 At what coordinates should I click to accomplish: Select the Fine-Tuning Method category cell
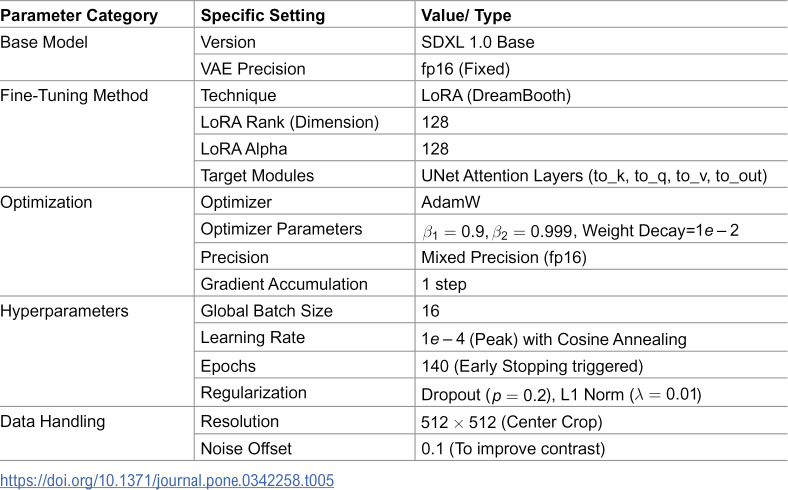pyautogui.click(x=97, y=134)
